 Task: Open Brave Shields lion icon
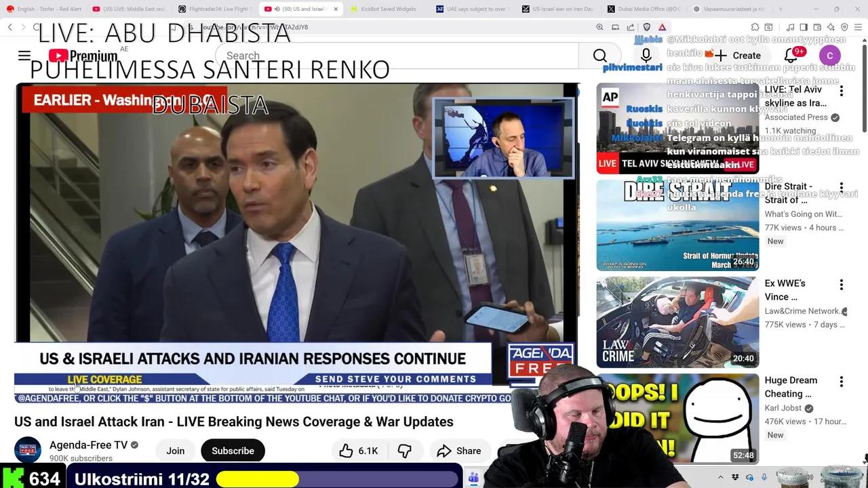(646, 27)
